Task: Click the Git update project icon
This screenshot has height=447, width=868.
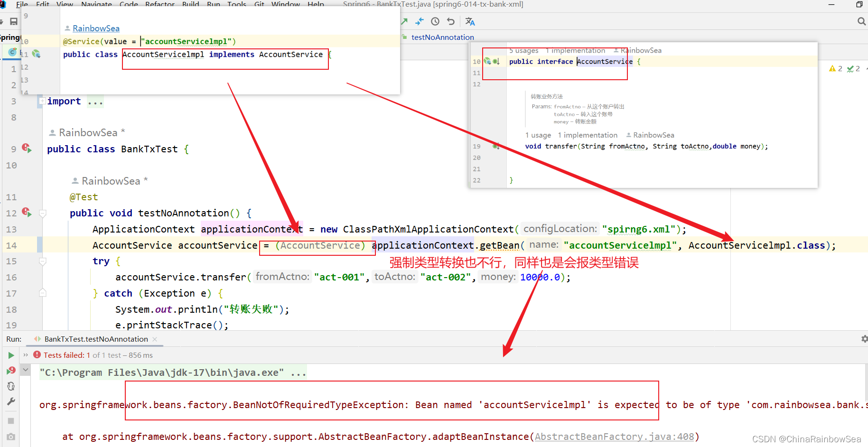Action: (420, 21)
